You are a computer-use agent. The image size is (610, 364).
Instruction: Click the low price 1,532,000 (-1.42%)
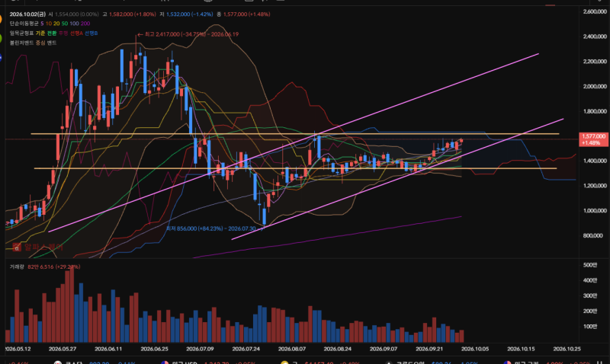189,14
